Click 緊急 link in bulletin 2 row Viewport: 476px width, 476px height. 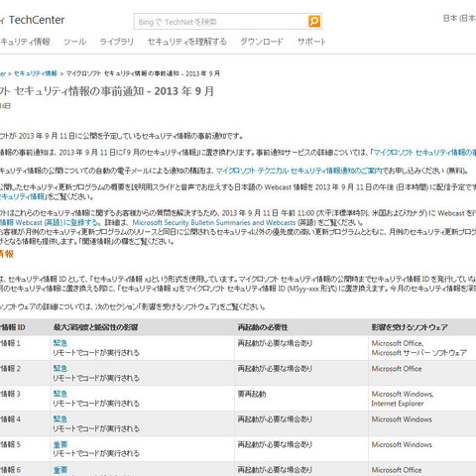[x=60, y=368]
